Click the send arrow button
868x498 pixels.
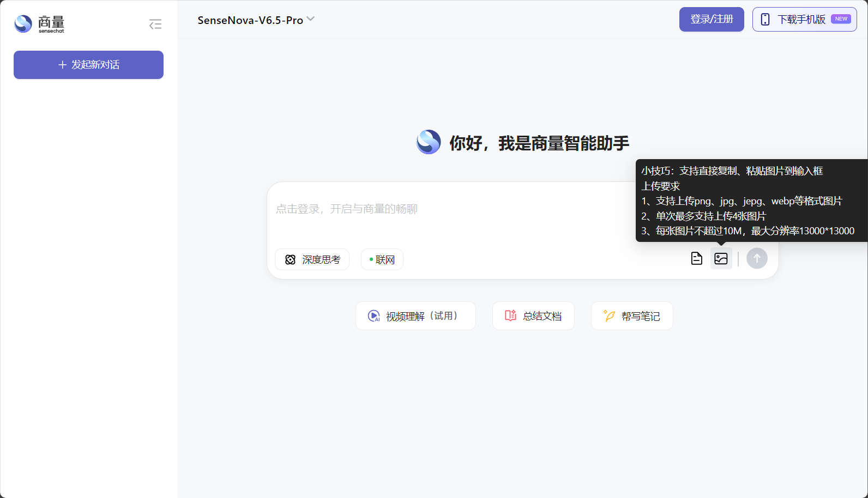click(x=757, y=258)
